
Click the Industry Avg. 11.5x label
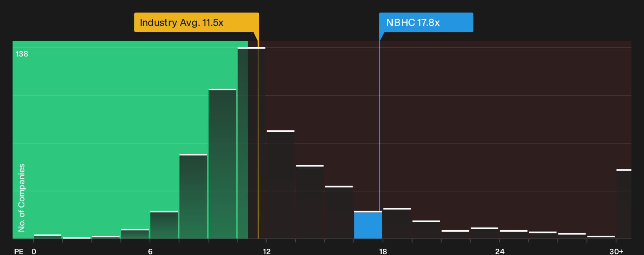tap(196, 22)
